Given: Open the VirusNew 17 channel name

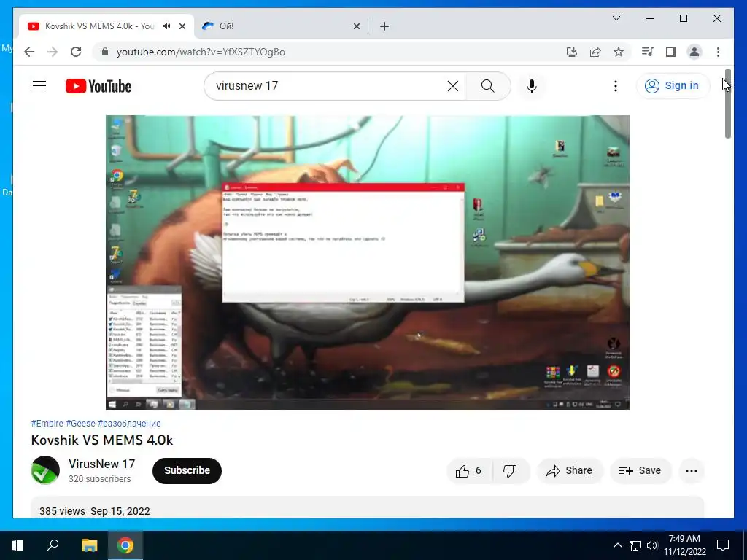Looking at the screenshot, I should point(101,464).
